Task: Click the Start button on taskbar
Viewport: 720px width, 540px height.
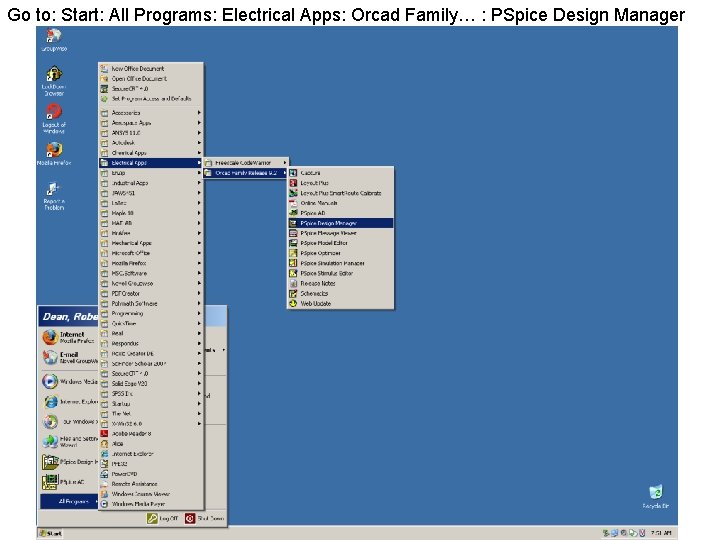Action: click(x=51, y=534)
